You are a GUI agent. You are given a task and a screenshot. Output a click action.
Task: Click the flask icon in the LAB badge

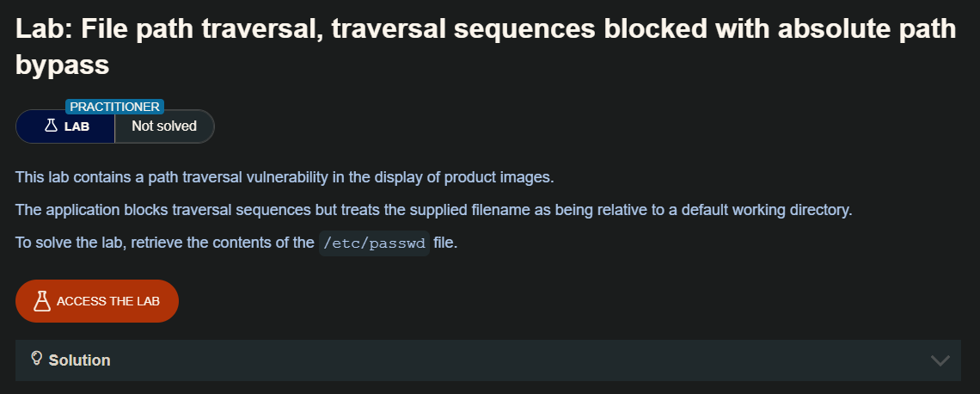(51, 126)
